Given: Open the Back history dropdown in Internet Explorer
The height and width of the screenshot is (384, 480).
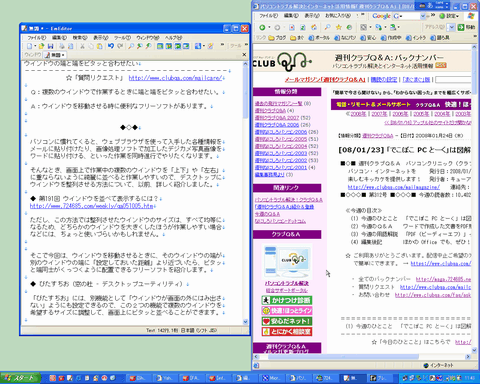Looking at the screenshot, I should tap(269, 27).
